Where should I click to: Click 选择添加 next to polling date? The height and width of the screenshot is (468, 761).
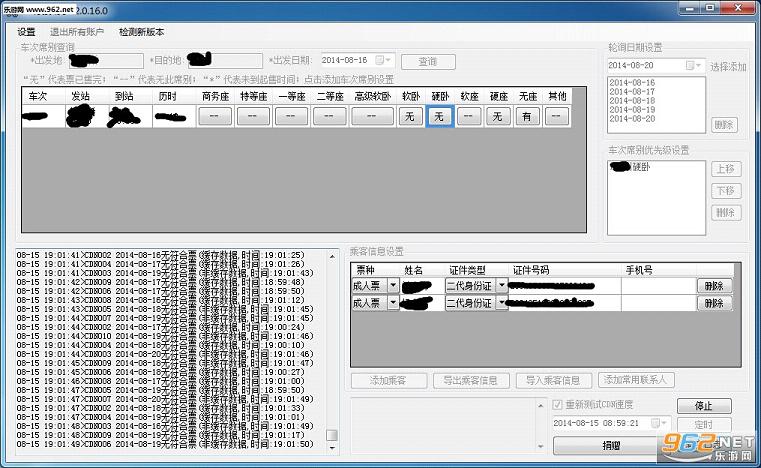click(728, 67)
